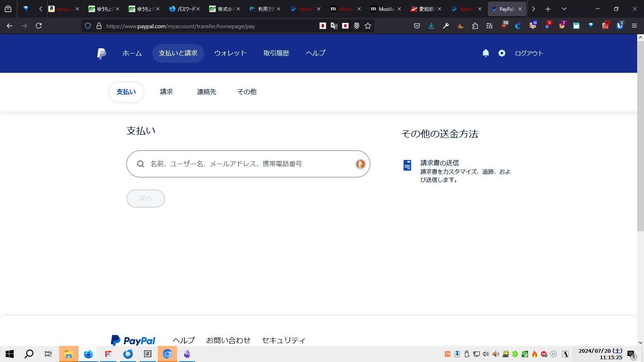The image size is (644, 362).
Task: Open a new browser tab
Action: 548,9
